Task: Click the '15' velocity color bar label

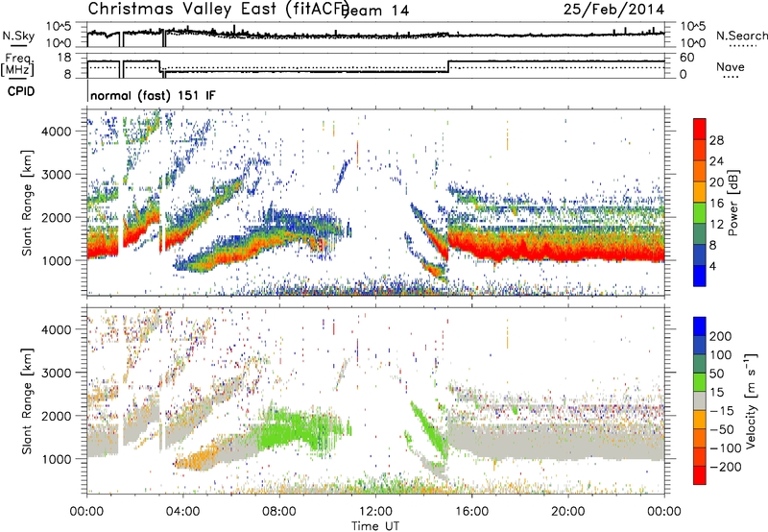Action: click(x=716, y=393)
